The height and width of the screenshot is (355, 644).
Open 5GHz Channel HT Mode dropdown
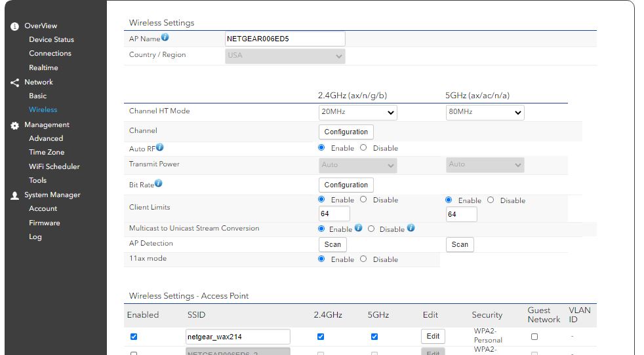click(x=485, y=112)
